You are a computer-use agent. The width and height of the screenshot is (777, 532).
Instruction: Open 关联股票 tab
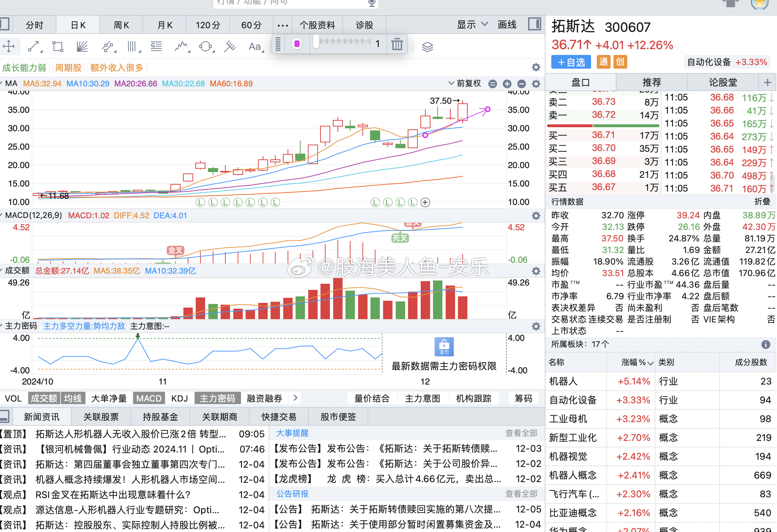tap(101, 417)
